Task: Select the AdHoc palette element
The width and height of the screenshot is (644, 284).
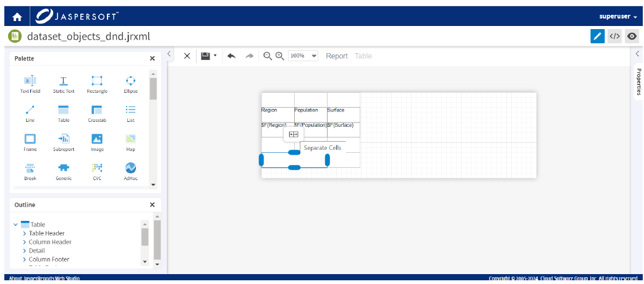Action: pos(130,172)
